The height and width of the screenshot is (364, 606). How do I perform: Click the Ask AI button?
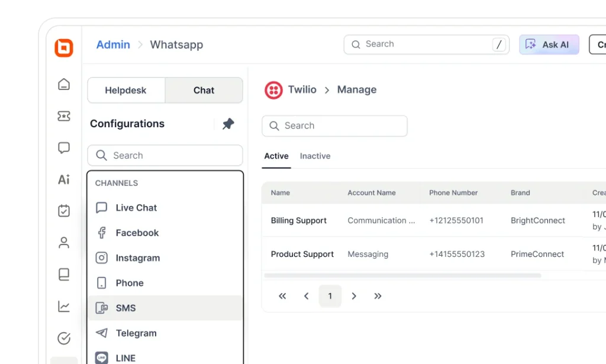[x=549, y=44]
